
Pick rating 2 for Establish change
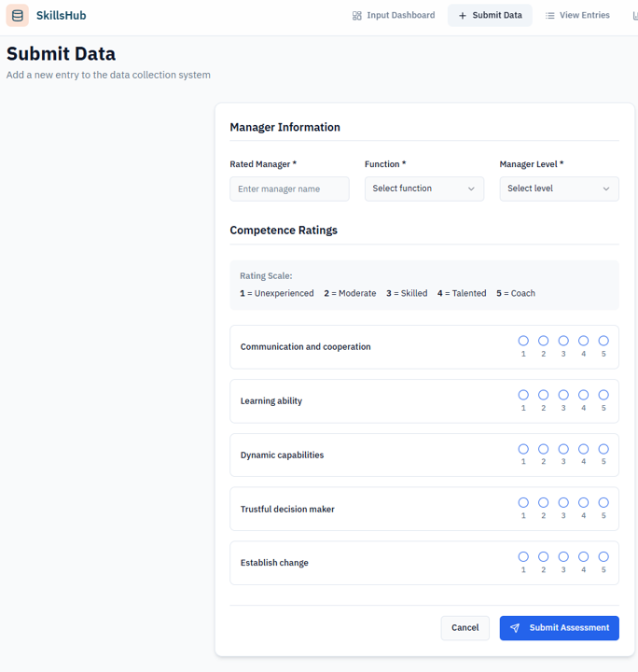(x=543, y=556)
